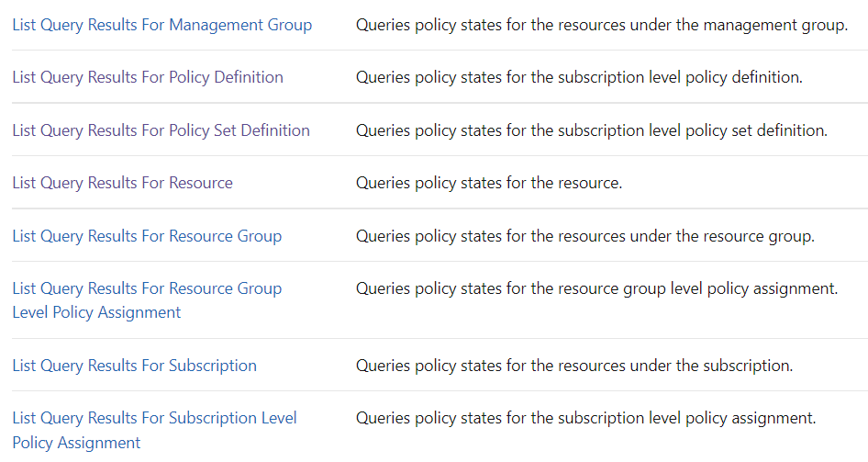Click wrapped link line reading 'Policy Assignment'
868x462 pixels.
click(x=76, y=443)
